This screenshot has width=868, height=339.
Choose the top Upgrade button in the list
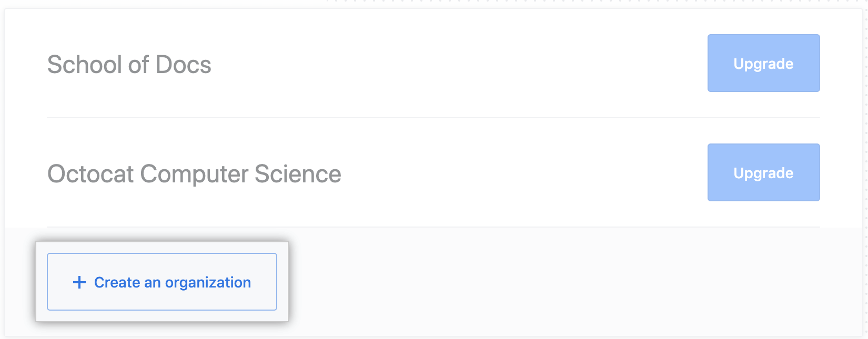[763, 64]
